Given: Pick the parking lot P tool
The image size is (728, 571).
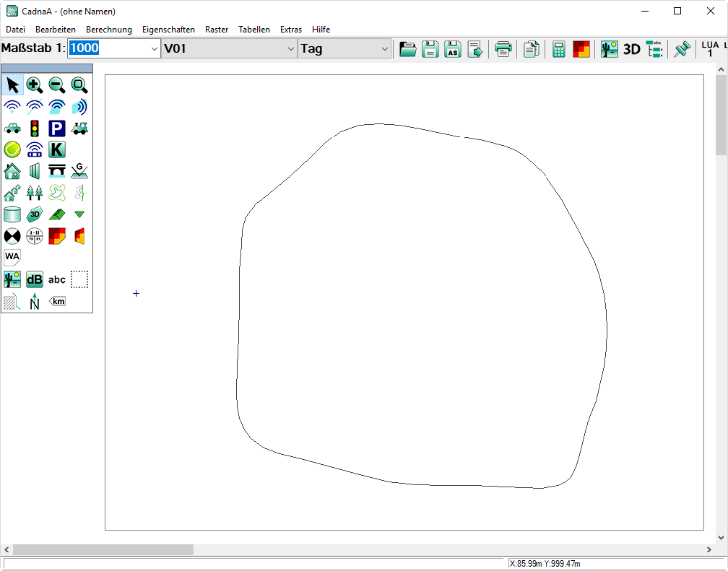Looking at the screenshot, I should 57,128.
